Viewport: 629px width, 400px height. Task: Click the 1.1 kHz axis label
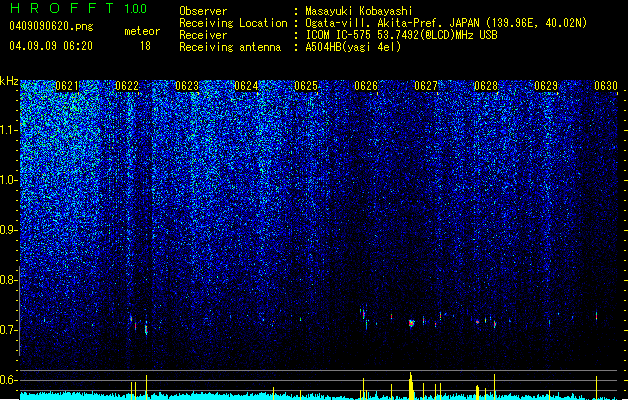click(x=8, y=130)
